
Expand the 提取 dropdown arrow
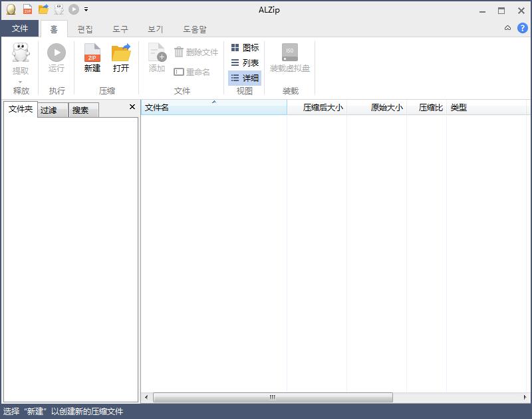pyautogui.click(x=21, y=82)
